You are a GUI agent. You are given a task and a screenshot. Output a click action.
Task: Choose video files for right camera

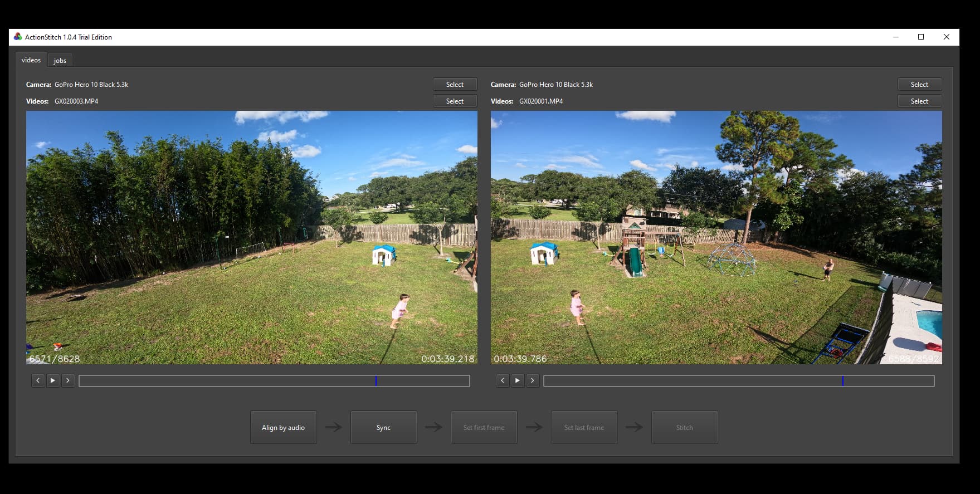click(x=919, y=101)
